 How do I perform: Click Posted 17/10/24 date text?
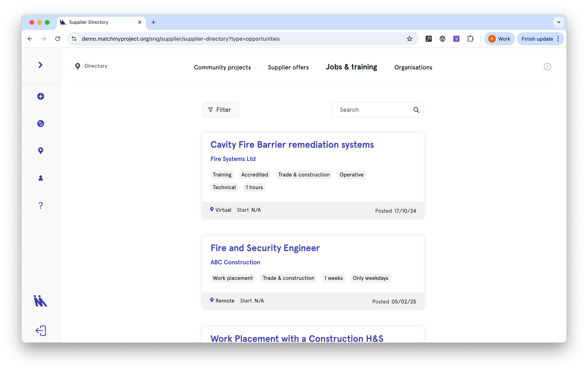[395, 211]
